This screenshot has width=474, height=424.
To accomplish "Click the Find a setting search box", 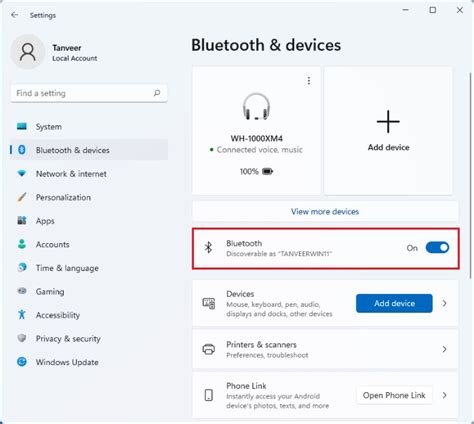I will (x=89, y=93).
